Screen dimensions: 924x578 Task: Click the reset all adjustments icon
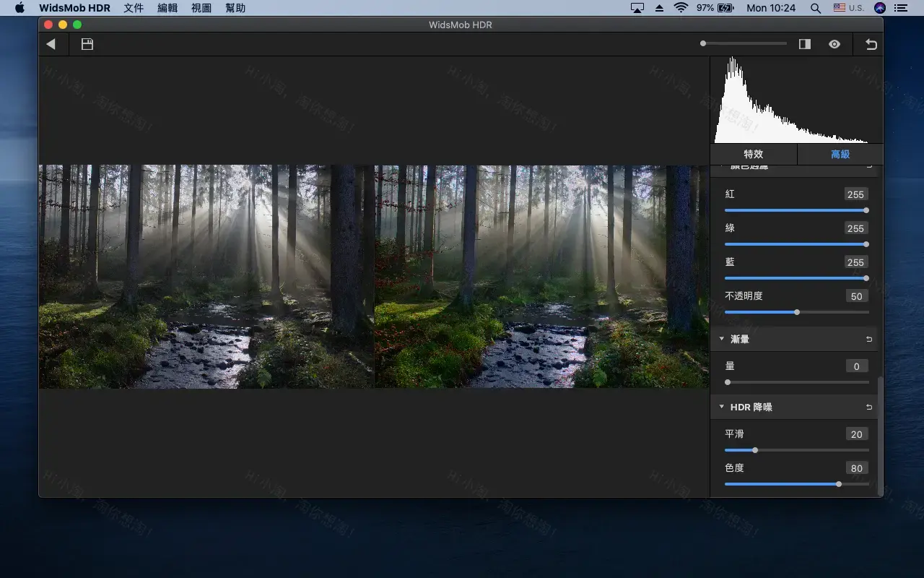[x=870, y=44]
